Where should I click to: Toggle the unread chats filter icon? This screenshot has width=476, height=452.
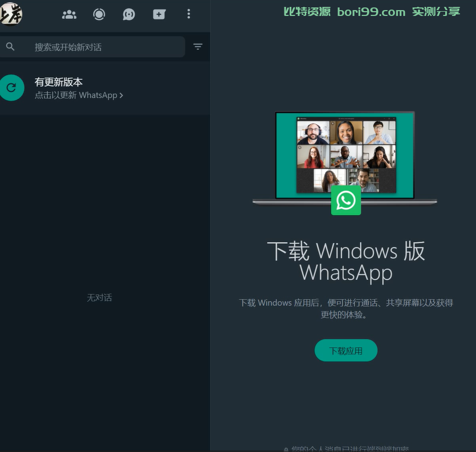click(198, 47)
